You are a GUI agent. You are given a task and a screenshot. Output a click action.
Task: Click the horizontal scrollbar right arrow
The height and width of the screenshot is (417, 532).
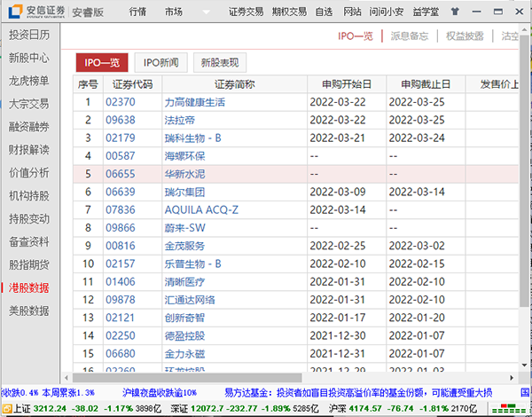tap(512, 378)
